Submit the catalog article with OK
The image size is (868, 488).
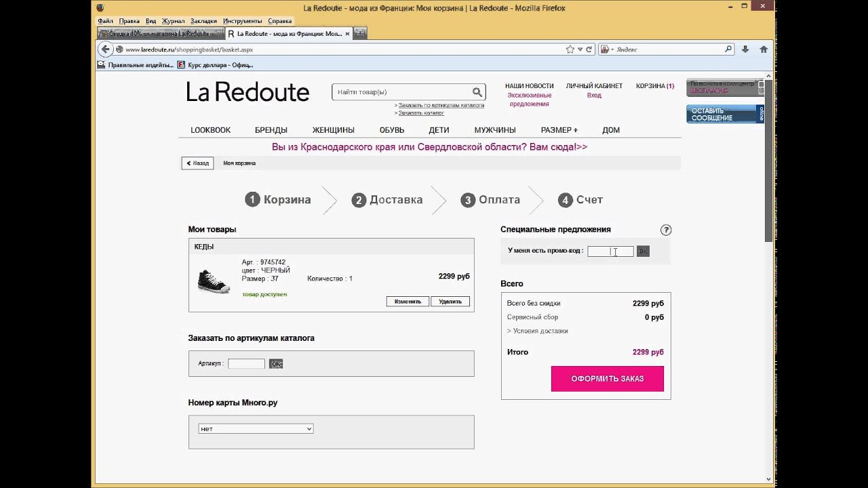point(276,364)
